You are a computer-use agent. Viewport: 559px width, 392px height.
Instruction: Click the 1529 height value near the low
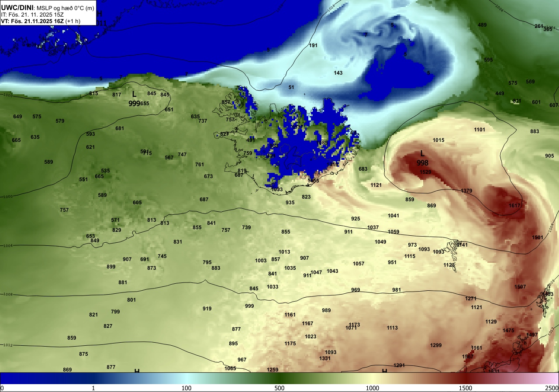(x=425, y=172)
